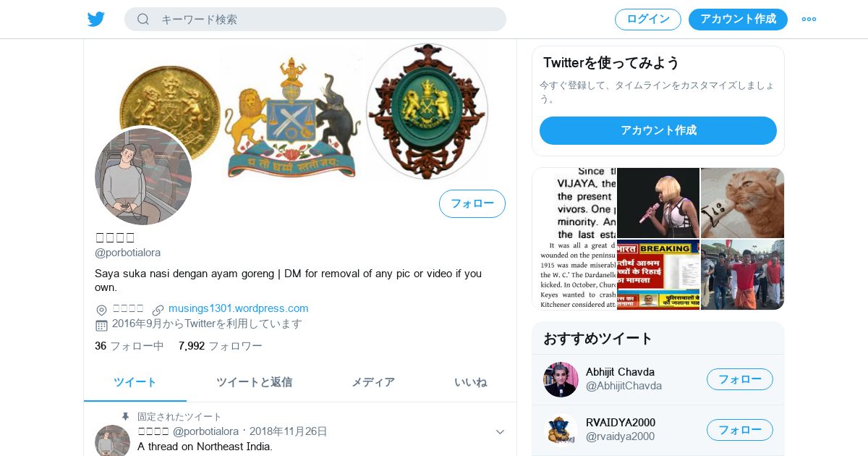Click the calendar joined-date icon
868x456 pixels.
[x=101, y=325]
